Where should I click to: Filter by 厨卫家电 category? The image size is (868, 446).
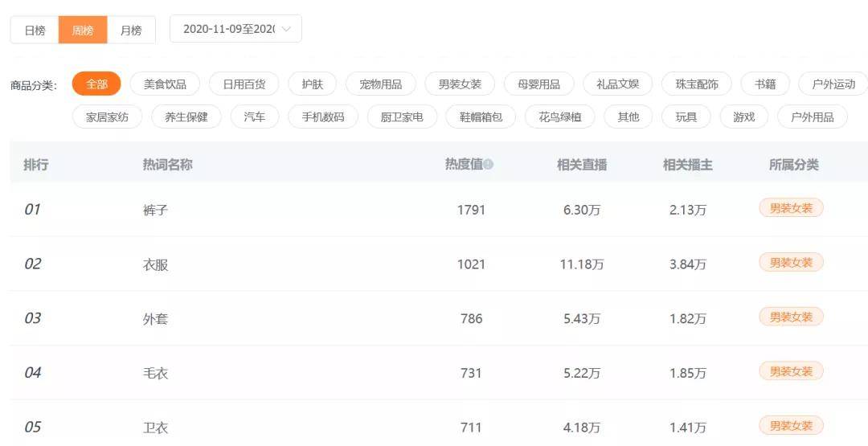point(402,117)
